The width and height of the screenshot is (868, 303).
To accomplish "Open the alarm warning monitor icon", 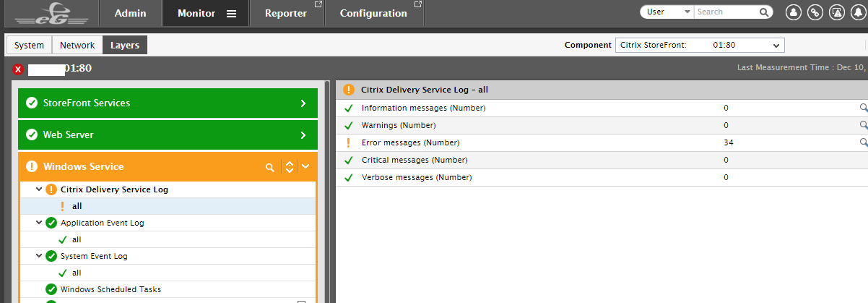I will tap(836, 12).
